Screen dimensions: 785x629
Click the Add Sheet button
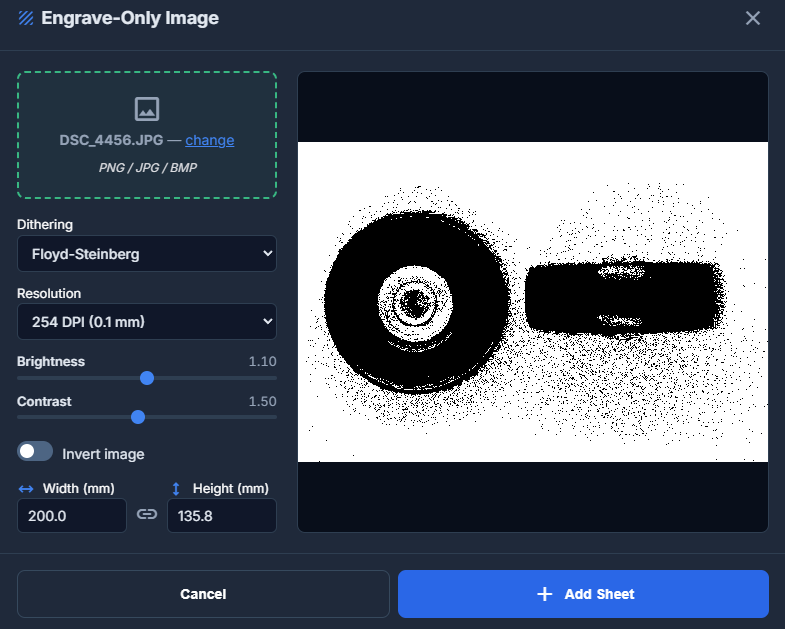coord(583,594)
